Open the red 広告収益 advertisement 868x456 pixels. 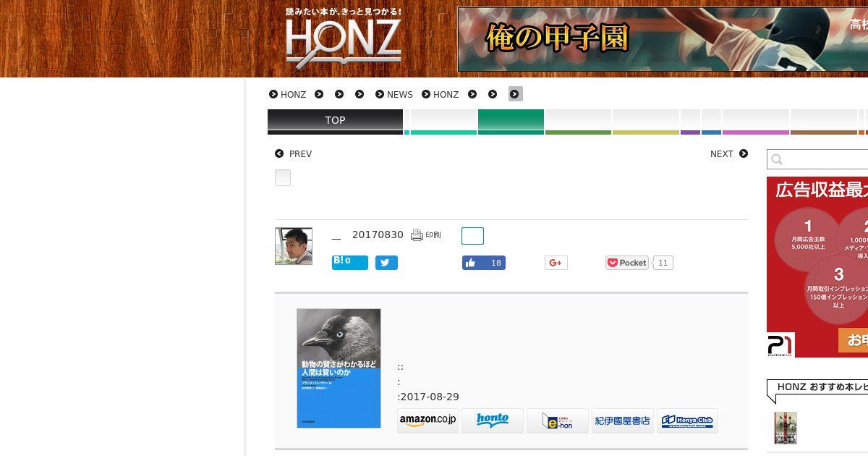(817, 267)
